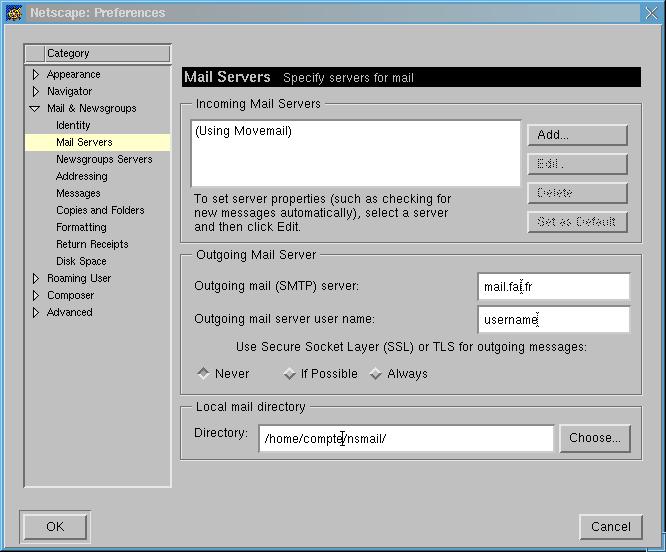
Task: Open Return Receipts preferences
Action: pos(92,244)
